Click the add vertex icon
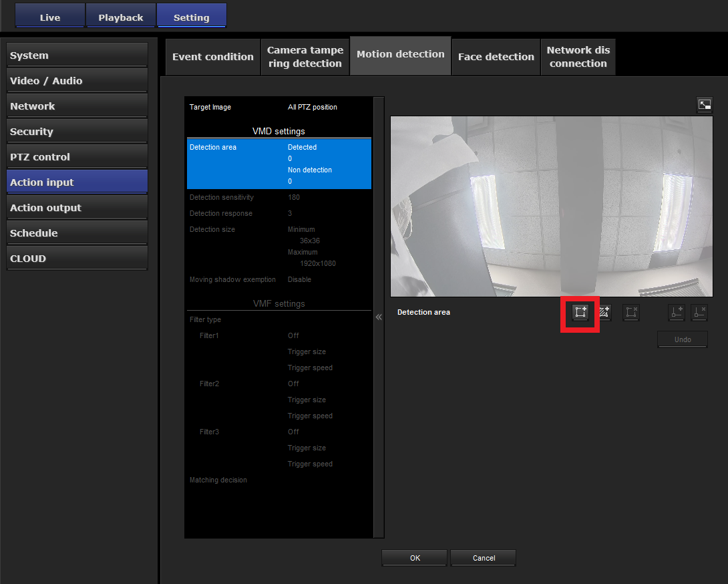 [677, 313]
